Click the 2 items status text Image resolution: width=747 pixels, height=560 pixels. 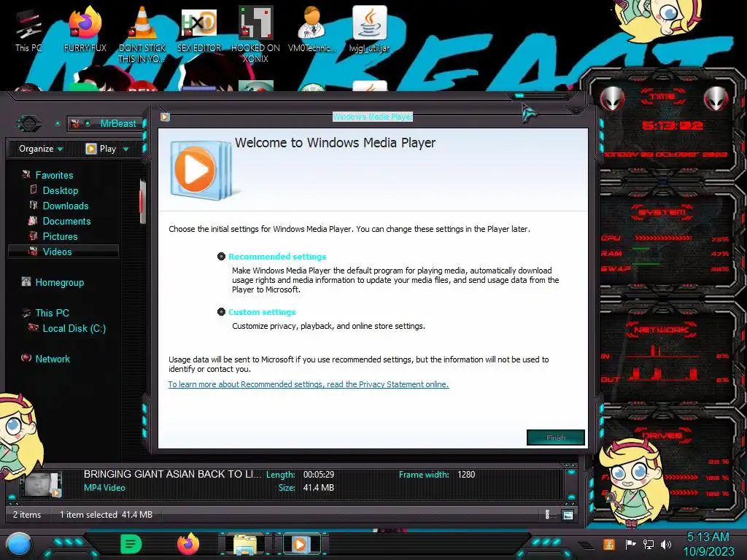(27, 515)
